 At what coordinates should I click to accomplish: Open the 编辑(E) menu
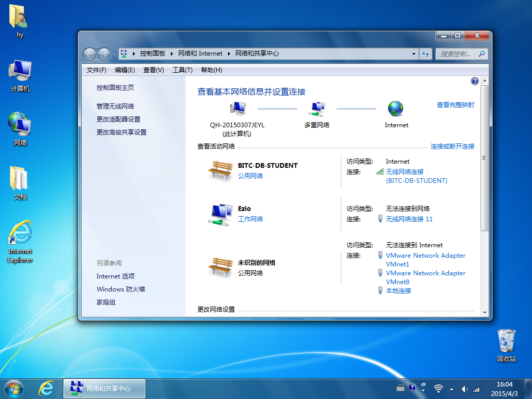(x=125, y=70)
